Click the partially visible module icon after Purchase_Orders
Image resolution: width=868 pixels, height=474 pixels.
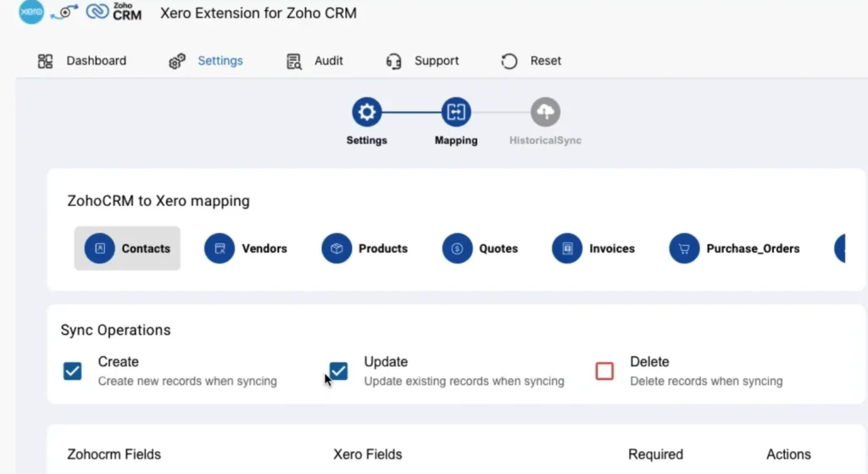[840, 248]
